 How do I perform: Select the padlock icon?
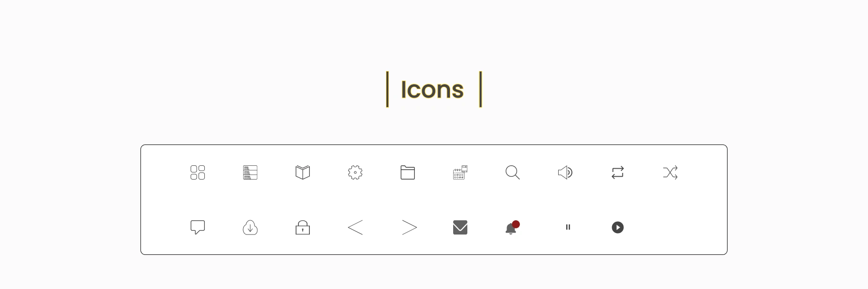(x=303, y=227)
